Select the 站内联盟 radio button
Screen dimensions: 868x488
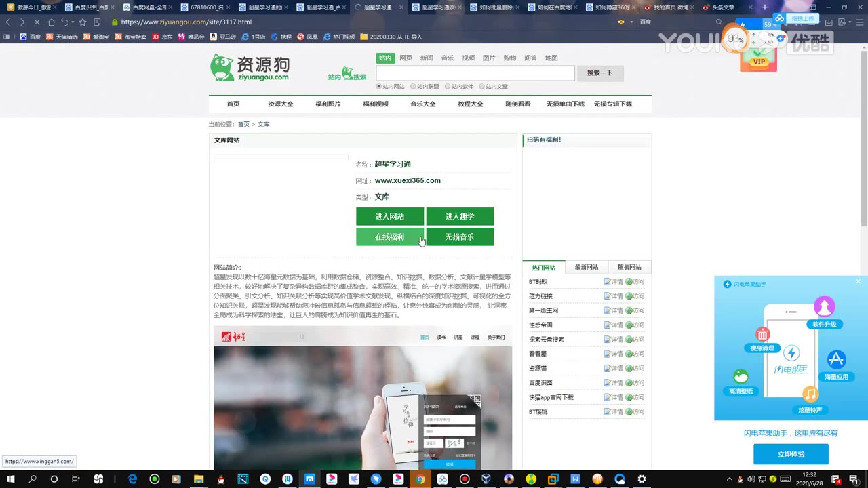[x=414, y=87]
